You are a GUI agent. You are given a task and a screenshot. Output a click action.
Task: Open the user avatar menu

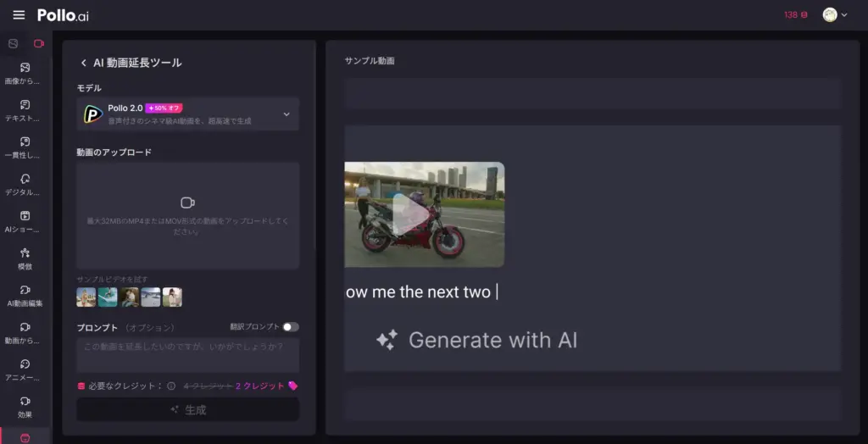(x=829, y=15)
